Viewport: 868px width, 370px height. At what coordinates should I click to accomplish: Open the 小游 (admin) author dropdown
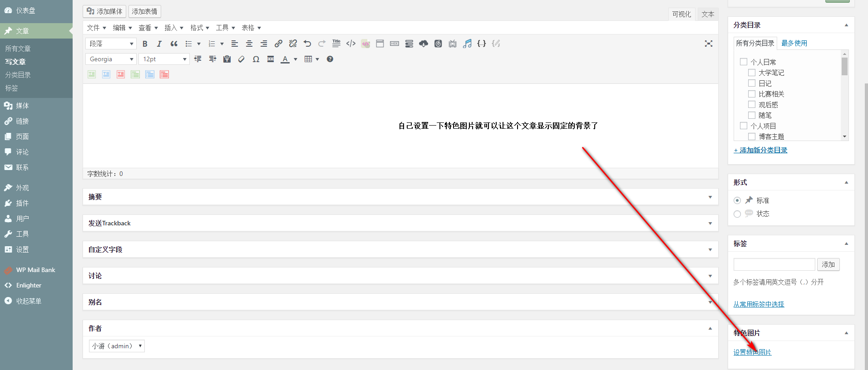pos(117,346)
